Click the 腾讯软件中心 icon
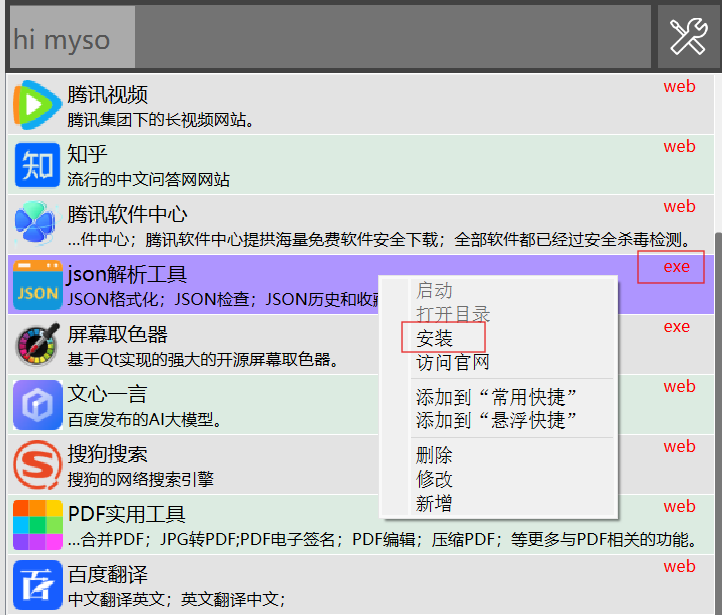722x615 pixels. click(36, 225)
